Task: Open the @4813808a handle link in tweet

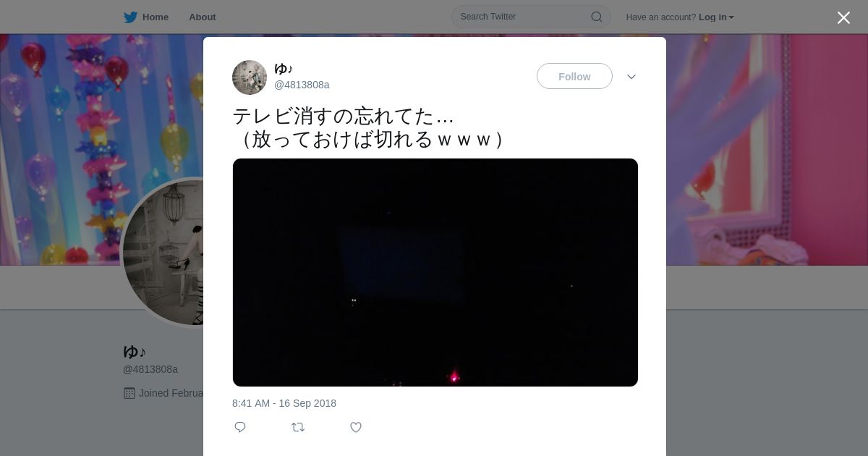Action: pyautogui.click(x=302, y=85)
